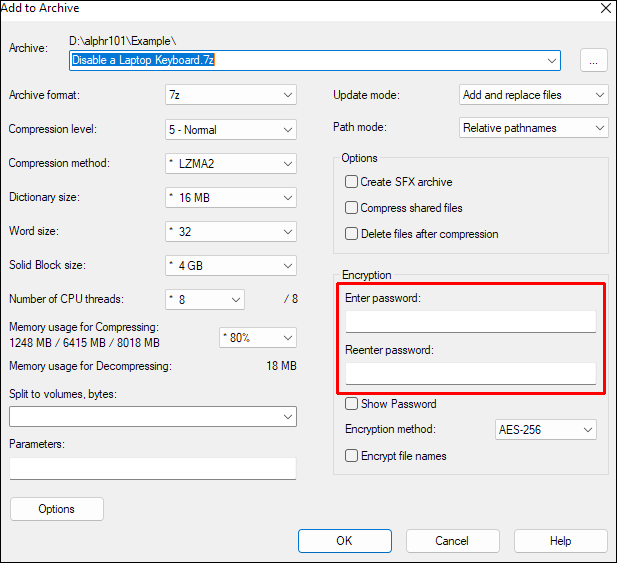
Task: Check Delete files after compression
Action: [352, 234]
